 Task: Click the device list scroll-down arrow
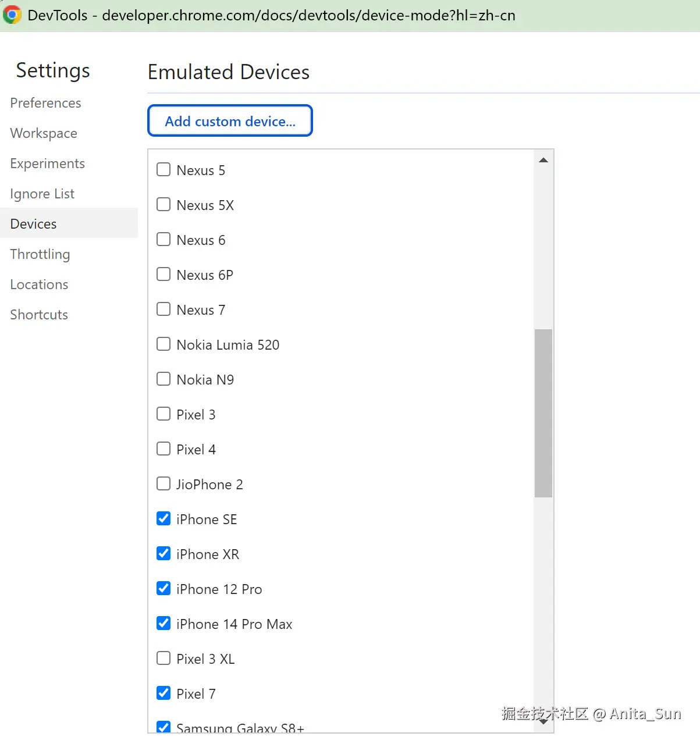(x=543, y=722)
